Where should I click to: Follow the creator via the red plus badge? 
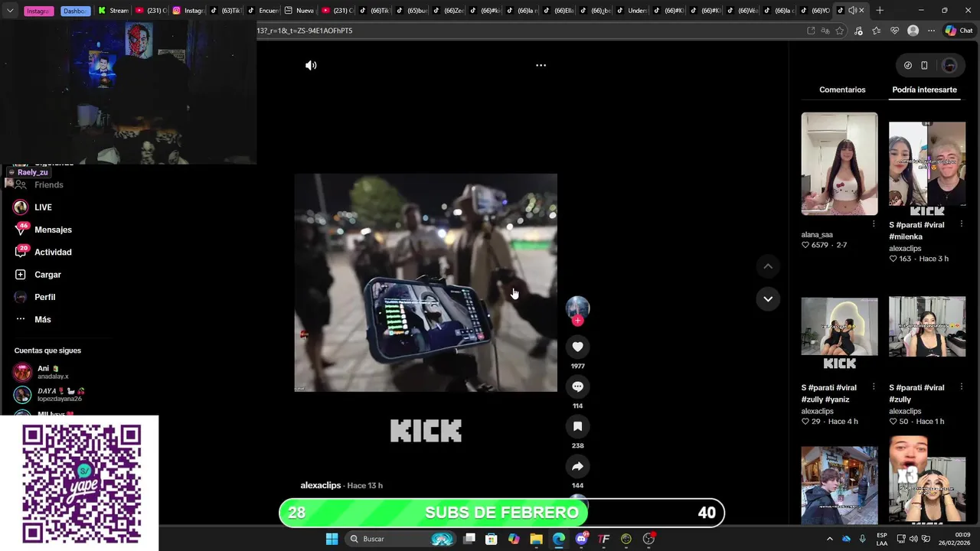tap(577, 321)
